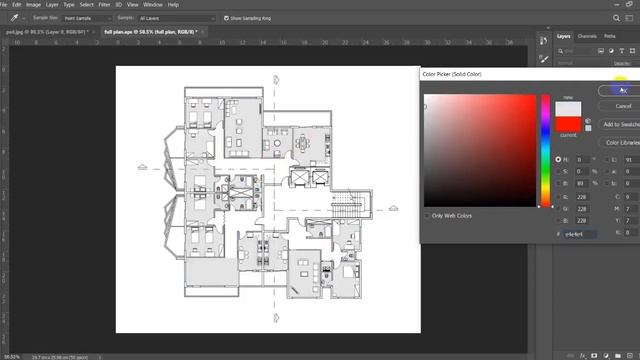
Task: Open the Window menu
Action: pos(153,4)
